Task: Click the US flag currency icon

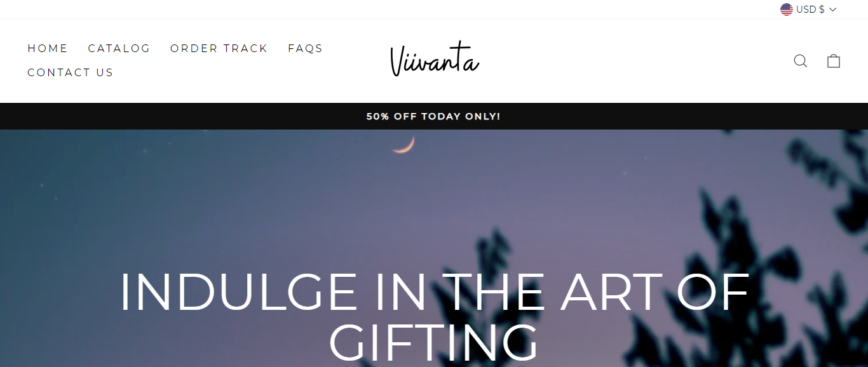Action: coord(787,10)
